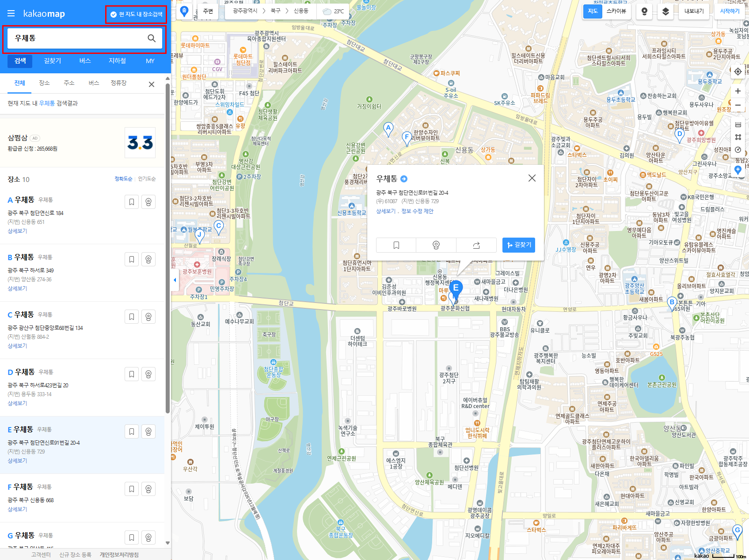
Task: Show roadview for result C 우체통
Action: point(148,317)
